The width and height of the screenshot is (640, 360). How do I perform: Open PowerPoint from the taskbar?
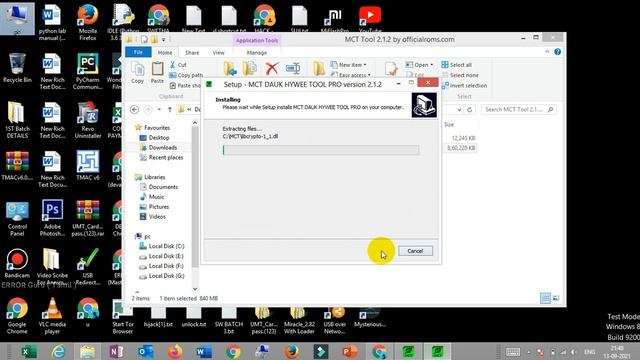coord(350,351)
